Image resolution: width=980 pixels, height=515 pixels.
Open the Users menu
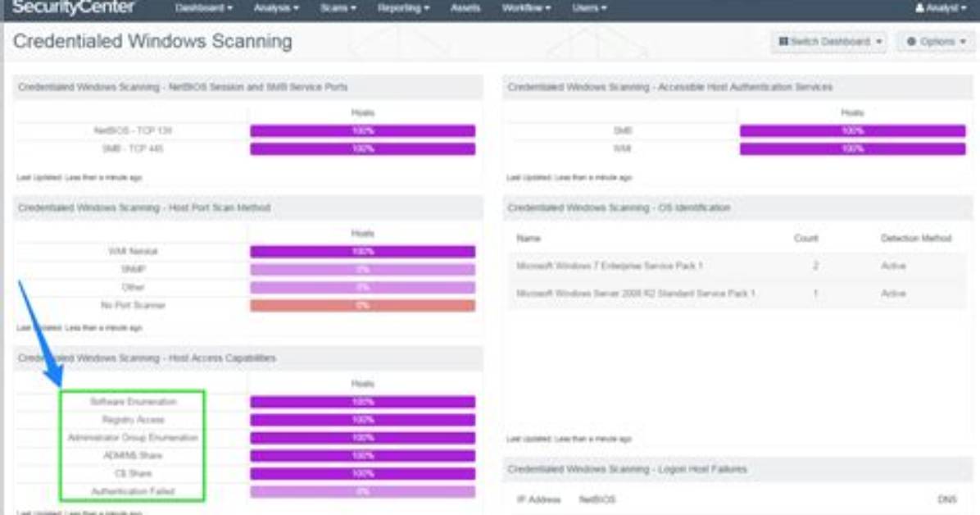coord(589,8)
